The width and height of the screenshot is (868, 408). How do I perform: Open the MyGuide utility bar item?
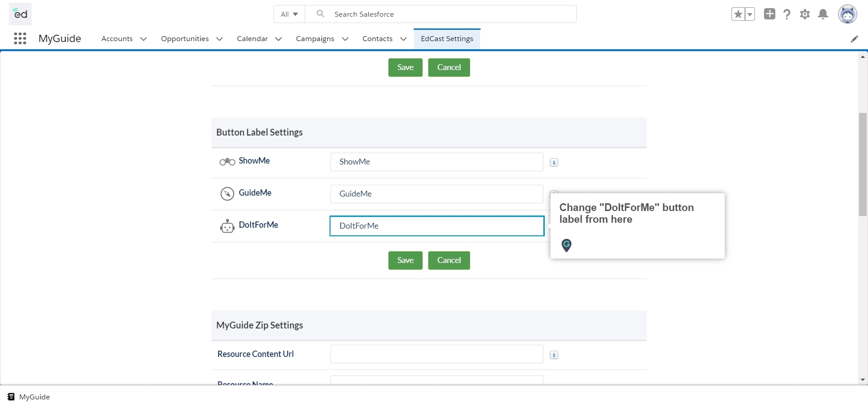29,397
